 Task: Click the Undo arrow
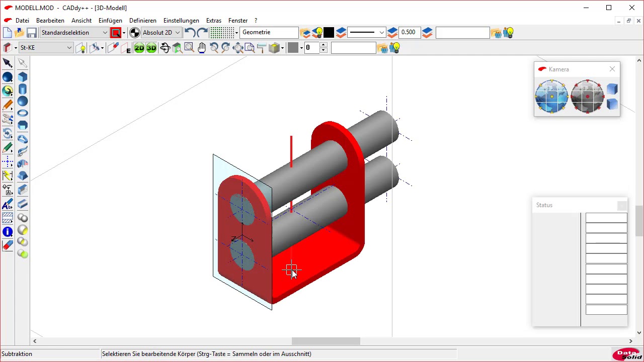[x=190, y=33]
